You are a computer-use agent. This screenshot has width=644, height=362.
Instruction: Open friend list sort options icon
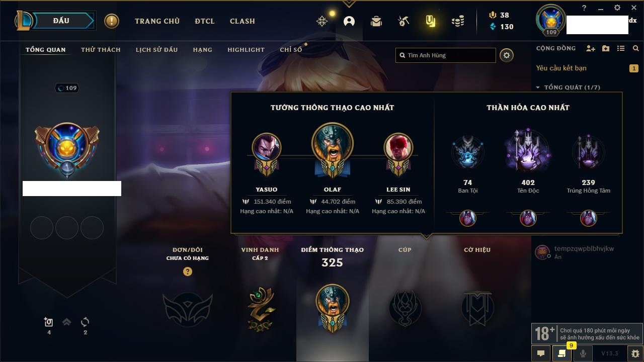click(x=621, y=48)
